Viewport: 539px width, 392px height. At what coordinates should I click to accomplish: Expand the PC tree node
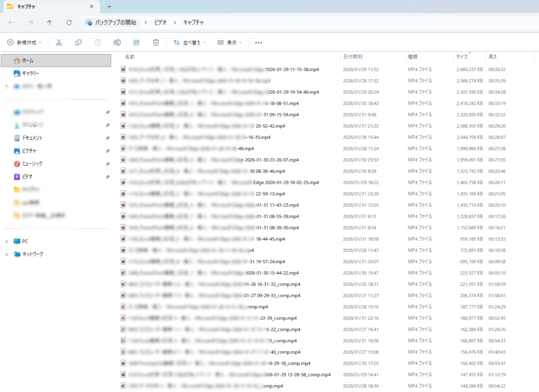tap(6, 242)
